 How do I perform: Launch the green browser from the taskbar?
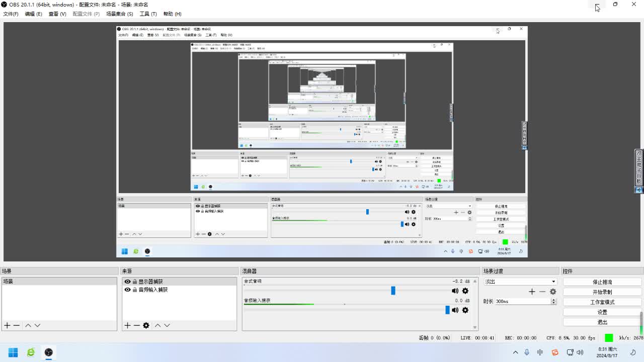[x=31, y=352]
